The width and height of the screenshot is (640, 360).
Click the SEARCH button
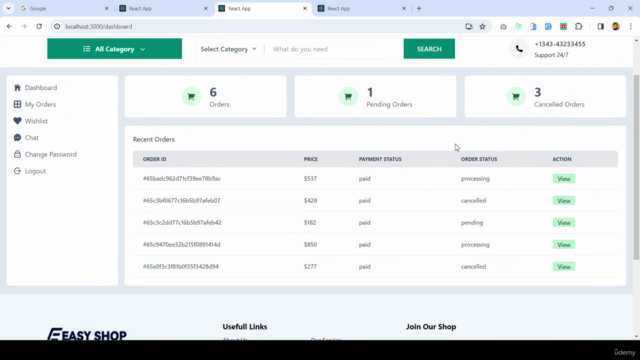429,49
